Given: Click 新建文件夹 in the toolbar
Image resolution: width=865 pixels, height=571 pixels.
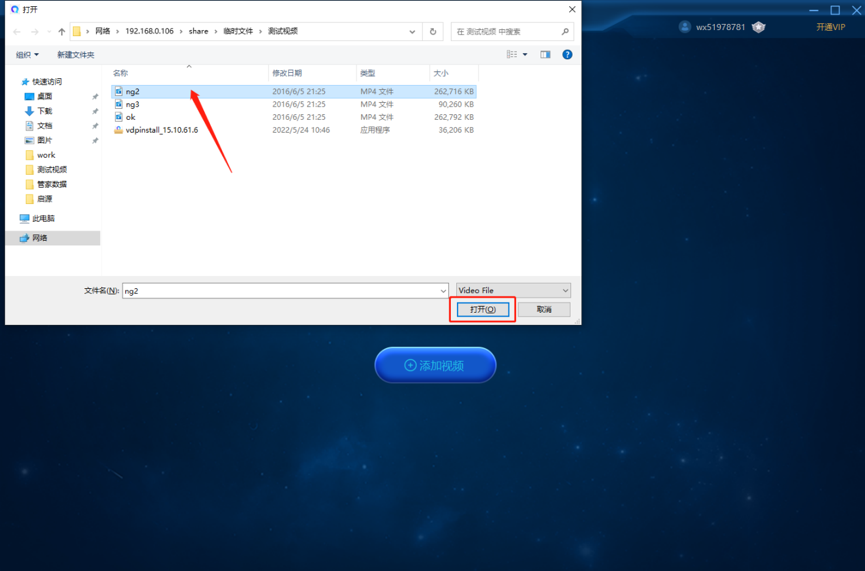Looking at the screenshot, I should (76, 55).
